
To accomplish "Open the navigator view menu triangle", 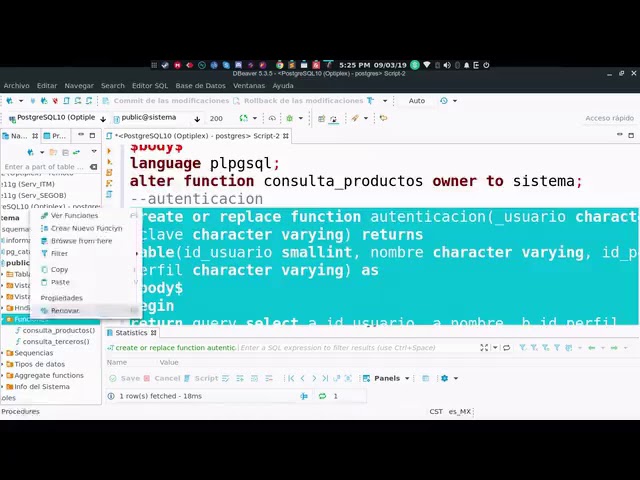I will coord(94,152).
